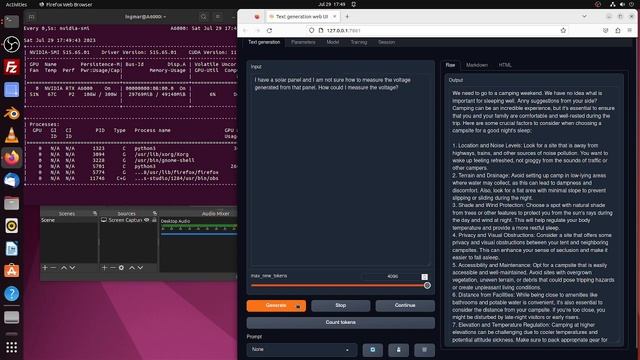Viewport: 640px width, 360px height.
Task: Open new terminal tab icon
Action: (31, 17)
